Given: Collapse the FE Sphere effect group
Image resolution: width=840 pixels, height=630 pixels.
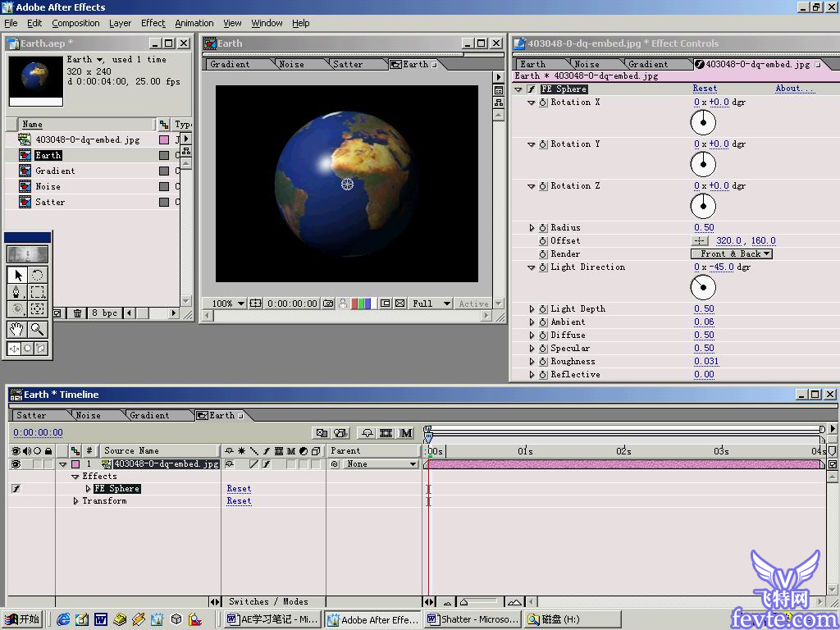Looking at the screenshot, I should click(518, 89).
